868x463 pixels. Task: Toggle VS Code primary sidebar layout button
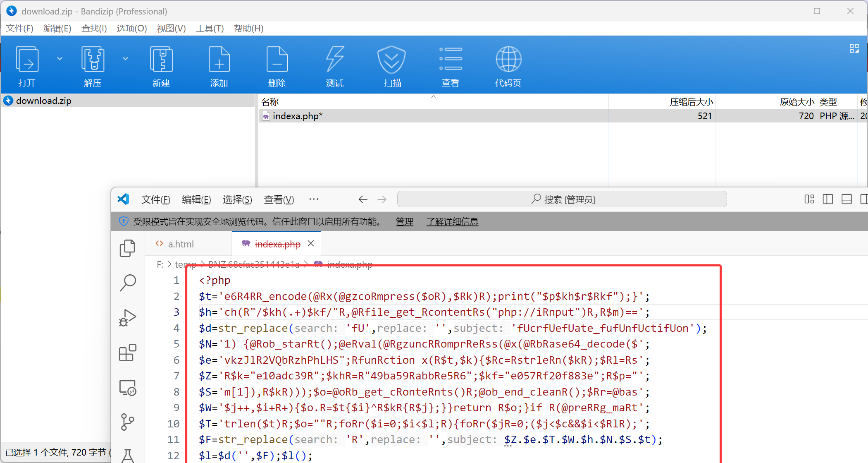pos(828,199)
